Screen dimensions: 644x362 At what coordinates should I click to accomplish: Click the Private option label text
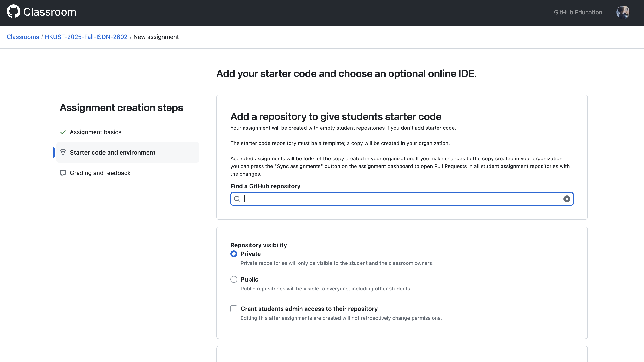tap(250, 254)
